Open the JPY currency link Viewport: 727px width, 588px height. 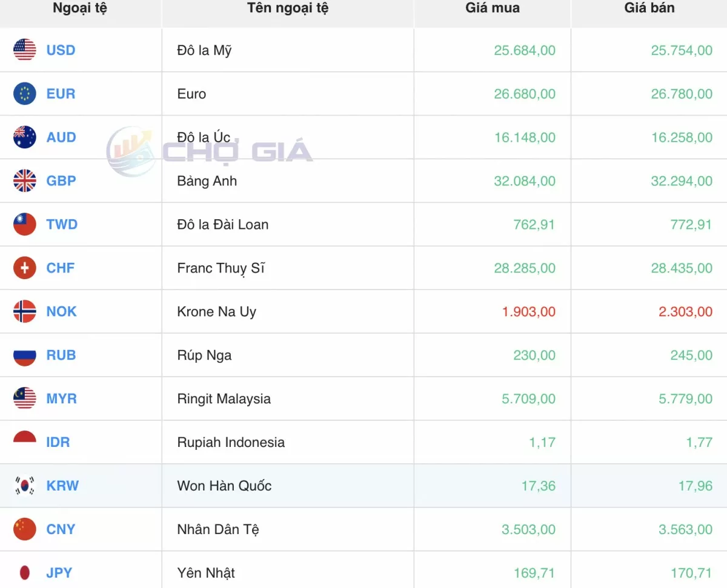coord(59,573)
